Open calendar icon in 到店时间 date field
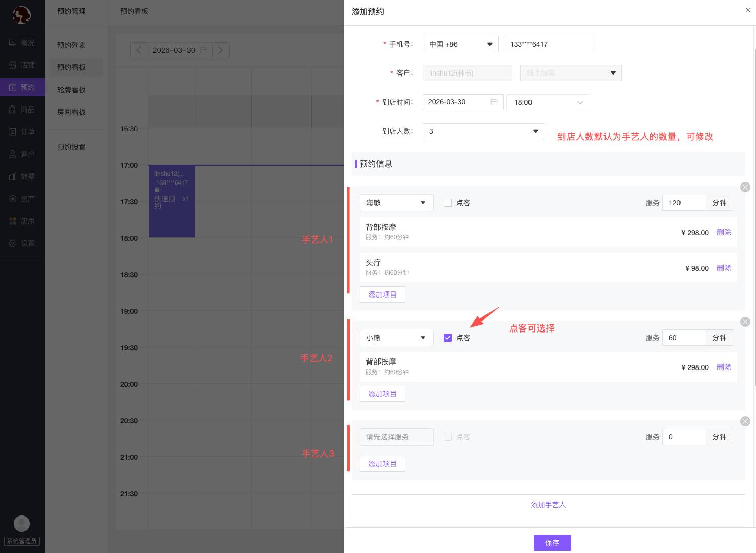This screenshot has width=756, height=553. (x=494, y=102)
